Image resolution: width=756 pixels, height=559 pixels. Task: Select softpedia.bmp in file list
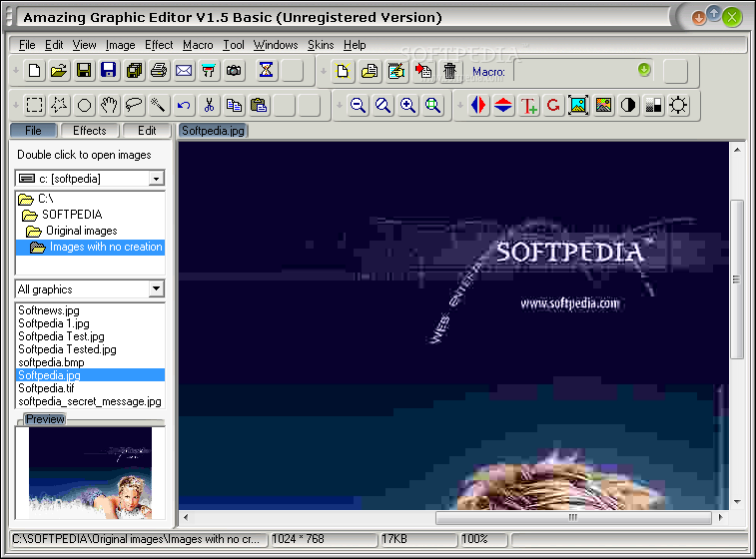pyautogui.click(x=51, y=362)
